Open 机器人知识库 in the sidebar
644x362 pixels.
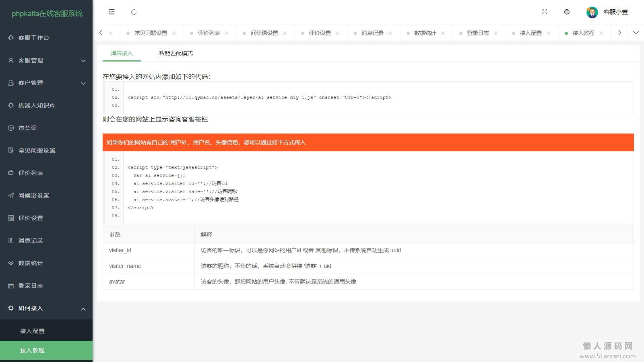pyautogui.click(x=37, y=105)
